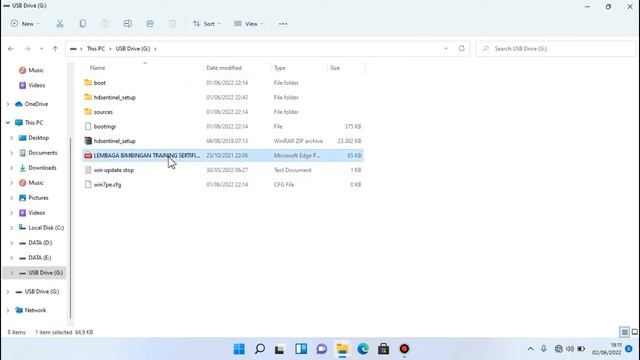This screenshot has height=360, width=640.
Task: Open recent locations dropdown arrow
Action: pos(41,49)
